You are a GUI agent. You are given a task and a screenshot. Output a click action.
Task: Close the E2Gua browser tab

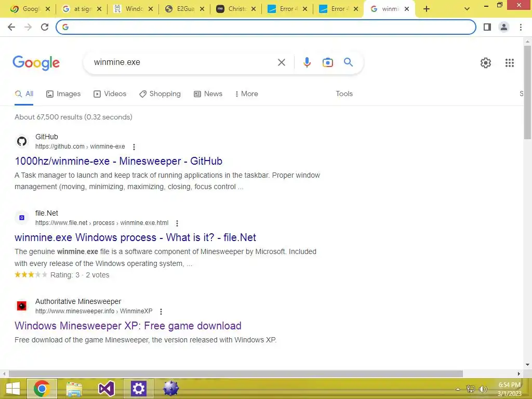(202, 9)
